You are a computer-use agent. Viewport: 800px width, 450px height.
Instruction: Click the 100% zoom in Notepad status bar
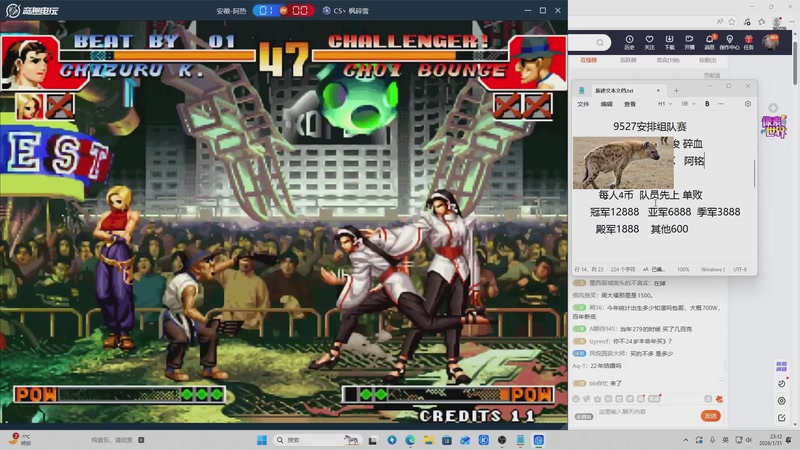click(x=683, y=269)
